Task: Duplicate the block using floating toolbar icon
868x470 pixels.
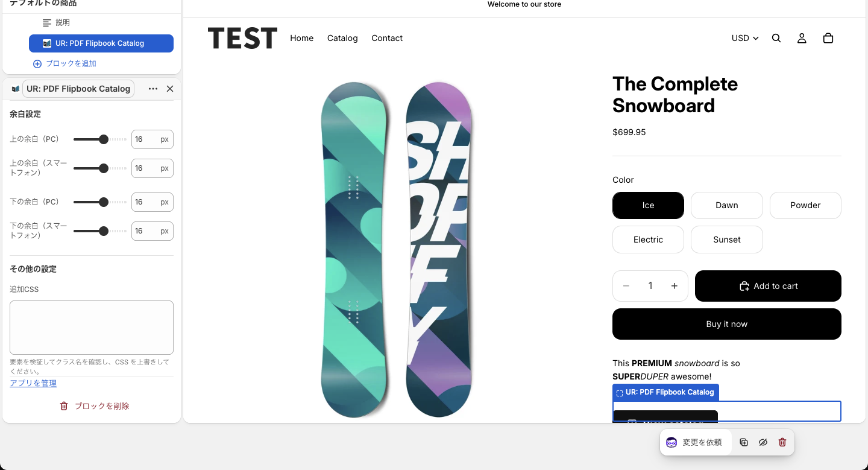Action: click(744, 442)
